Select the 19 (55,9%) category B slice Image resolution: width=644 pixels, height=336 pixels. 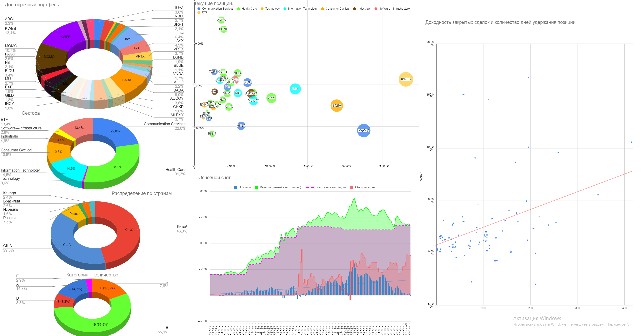(x=100, y=325)
